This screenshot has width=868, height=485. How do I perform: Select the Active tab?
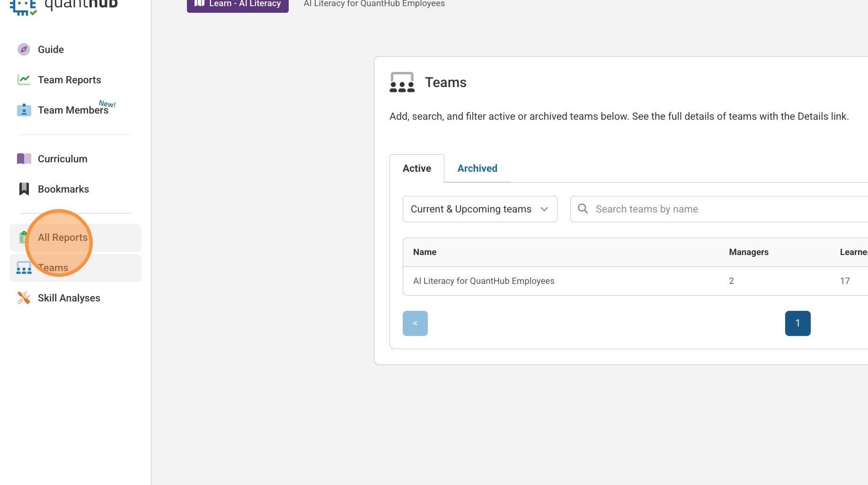click(416, 168)
